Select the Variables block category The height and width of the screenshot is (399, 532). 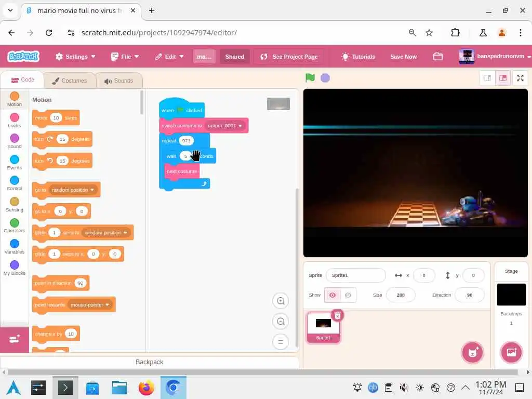(14, 247)
